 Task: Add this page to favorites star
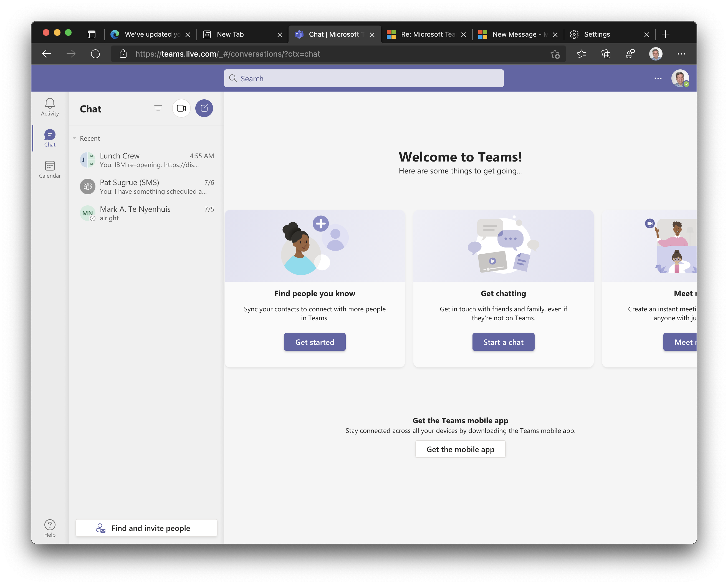tap(555, 54)
